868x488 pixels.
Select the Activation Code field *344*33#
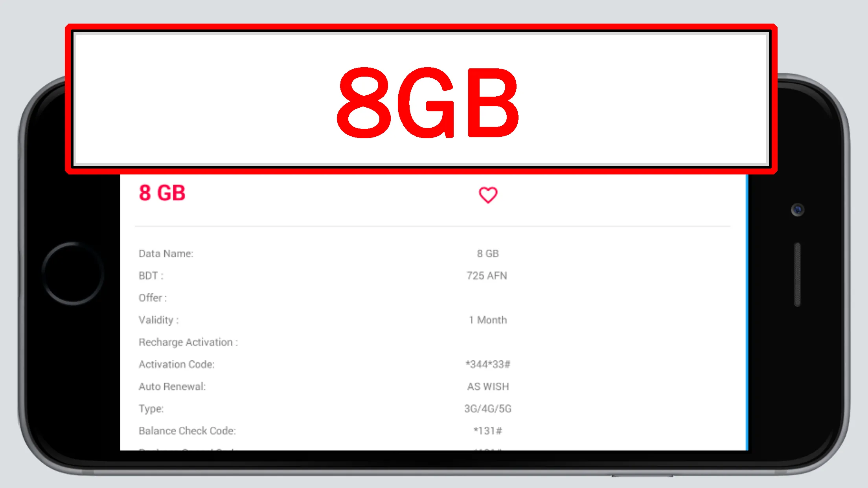coord(487,364)
